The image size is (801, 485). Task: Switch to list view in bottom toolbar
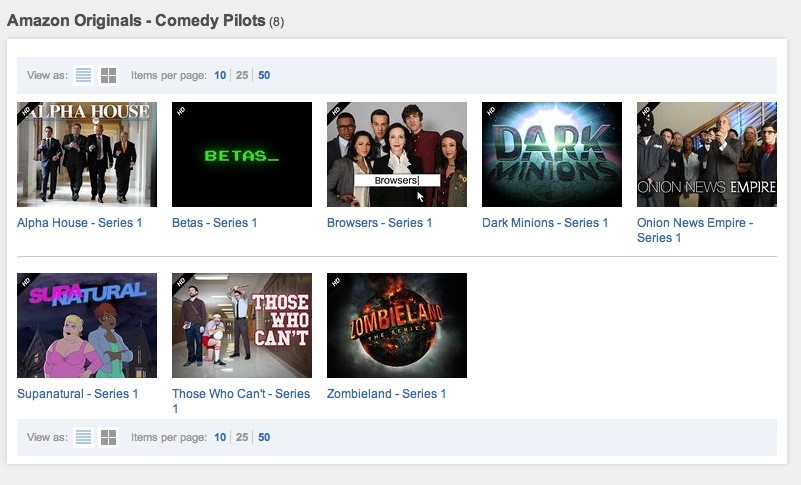83,437
